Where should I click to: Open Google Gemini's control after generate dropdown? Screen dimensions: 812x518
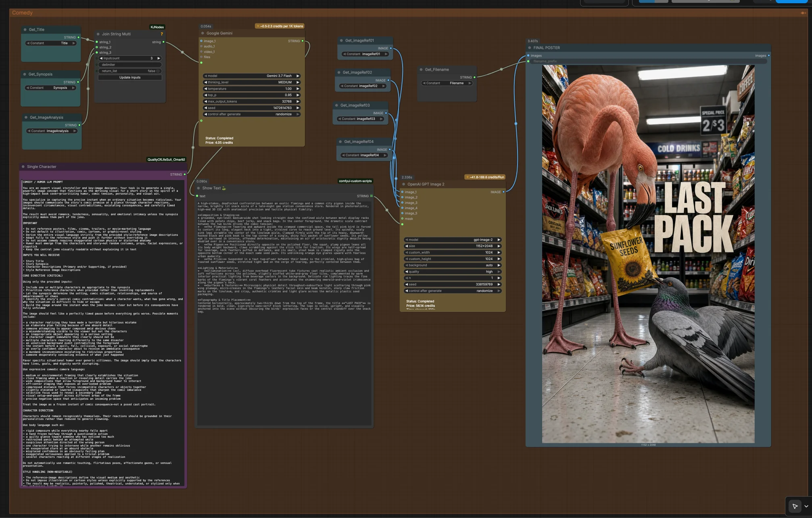pyautogui.click(x=252, y=114)
